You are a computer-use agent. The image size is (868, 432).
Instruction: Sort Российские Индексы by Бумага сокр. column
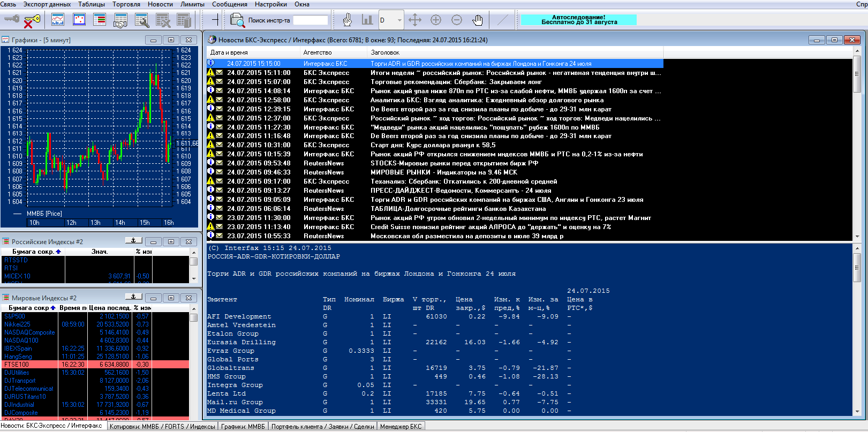(33, 252)
